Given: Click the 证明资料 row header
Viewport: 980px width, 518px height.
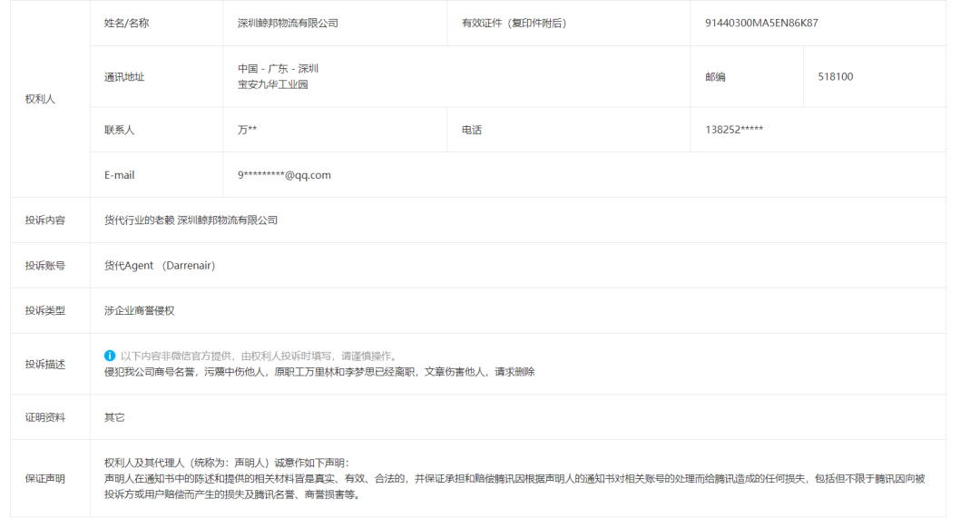Looking at the screenshot, I should 45,417.
